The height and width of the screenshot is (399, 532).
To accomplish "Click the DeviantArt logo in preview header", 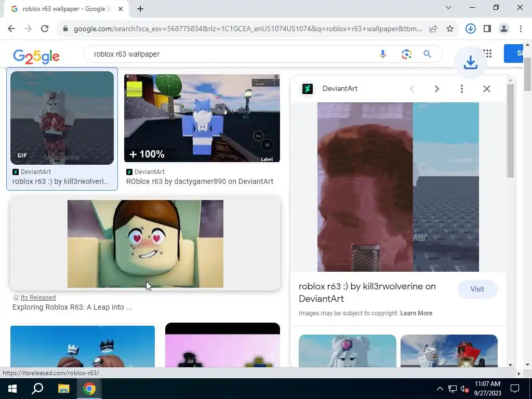I will click(308, 89).
